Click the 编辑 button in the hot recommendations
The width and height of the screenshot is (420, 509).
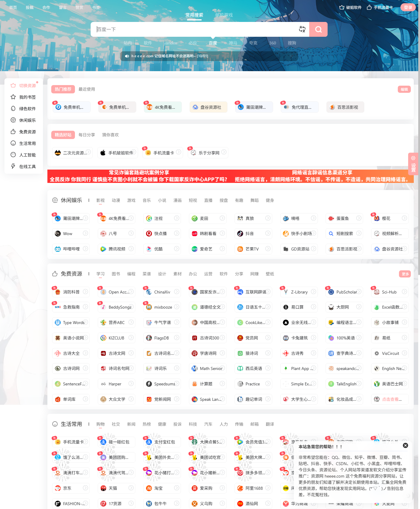(x=404, y=89)
